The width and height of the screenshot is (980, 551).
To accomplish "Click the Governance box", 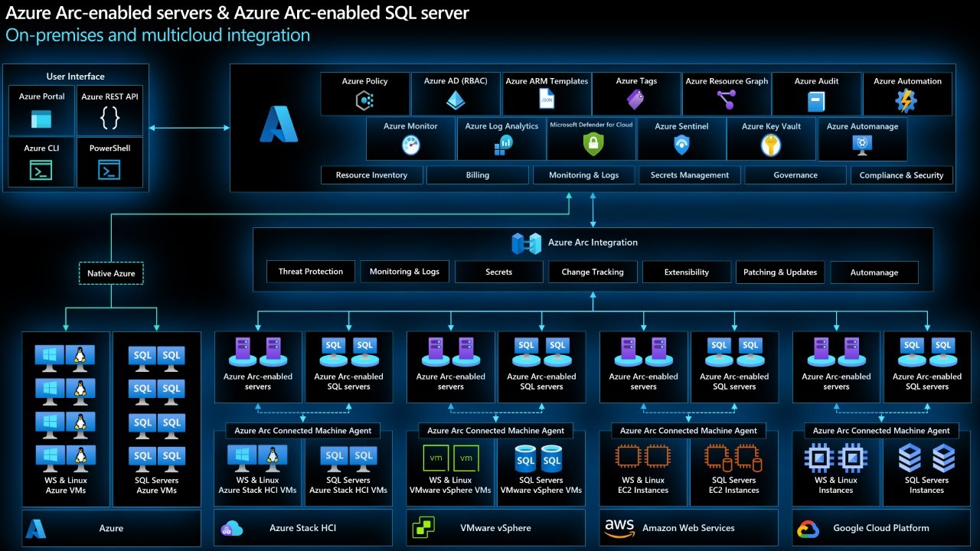I will [795, 175].
